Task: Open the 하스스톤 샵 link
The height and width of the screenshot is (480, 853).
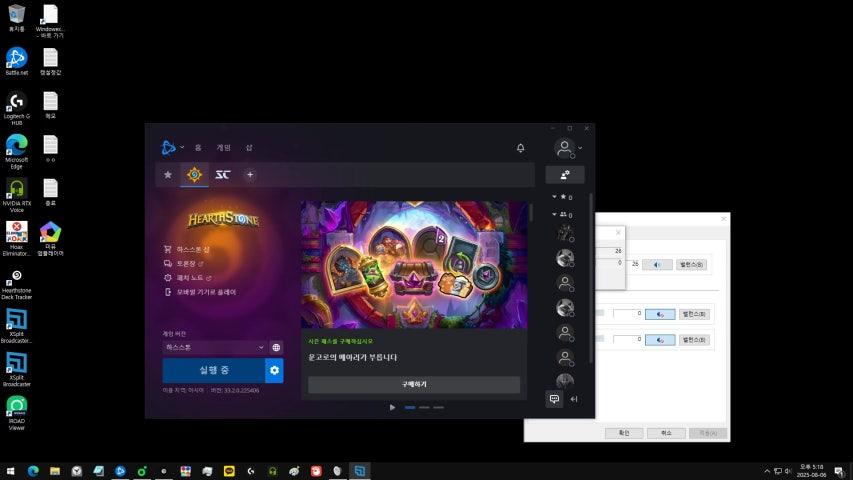Action: pyautogui.click(x=187, y=249)
